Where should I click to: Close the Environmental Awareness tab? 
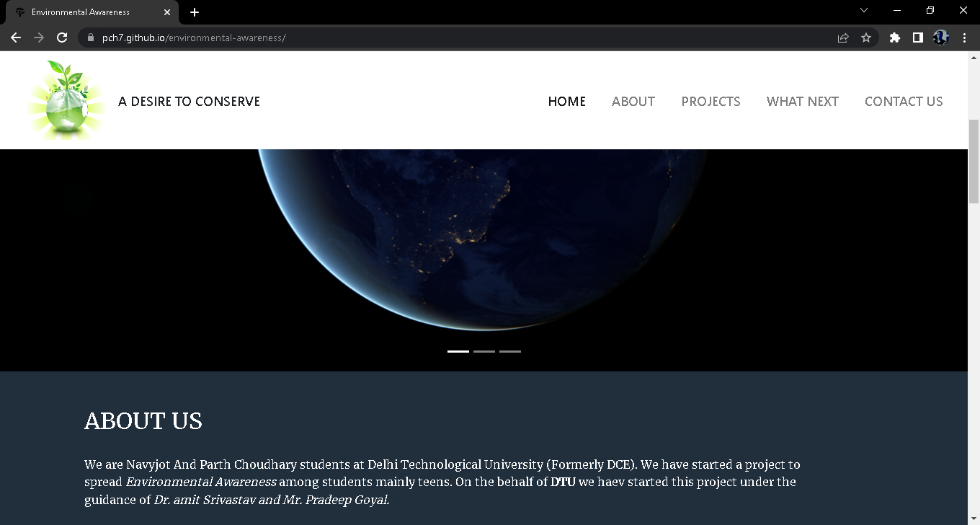[167, 12]
